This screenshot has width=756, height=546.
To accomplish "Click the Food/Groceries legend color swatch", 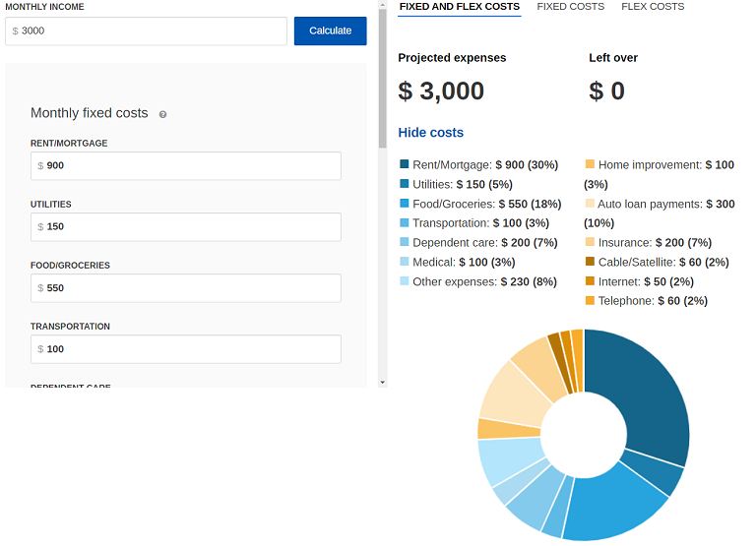I will [404, 203].
